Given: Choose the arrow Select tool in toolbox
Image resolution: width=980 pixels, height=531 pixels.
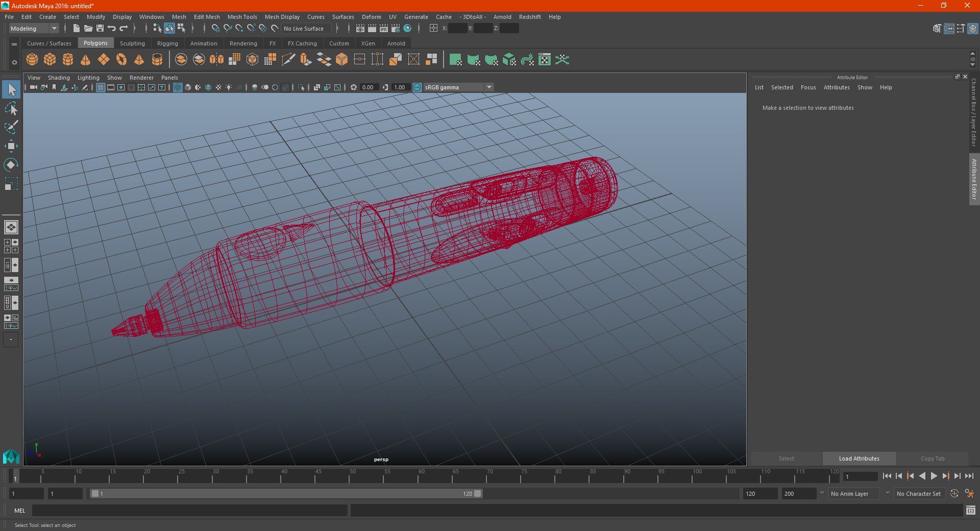Looking at the screenshot, I should pyautogui.click(x=11, y=89).
